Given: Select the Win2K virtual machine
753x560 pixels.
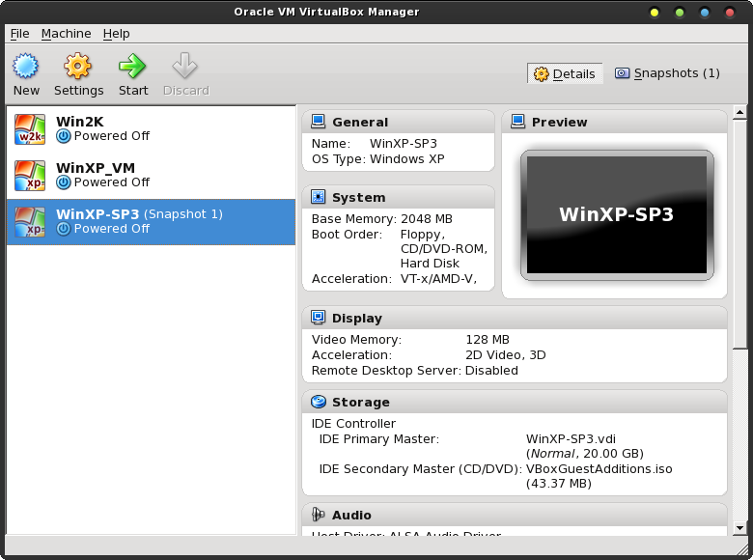Looking at the screenshot, I should coord(152,129).
